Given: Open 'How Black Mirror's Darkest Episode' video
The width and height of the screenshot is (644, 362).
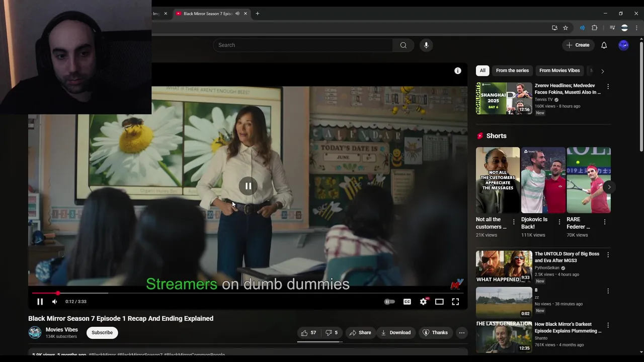Looking at the screenshot, I should [504, 336].
